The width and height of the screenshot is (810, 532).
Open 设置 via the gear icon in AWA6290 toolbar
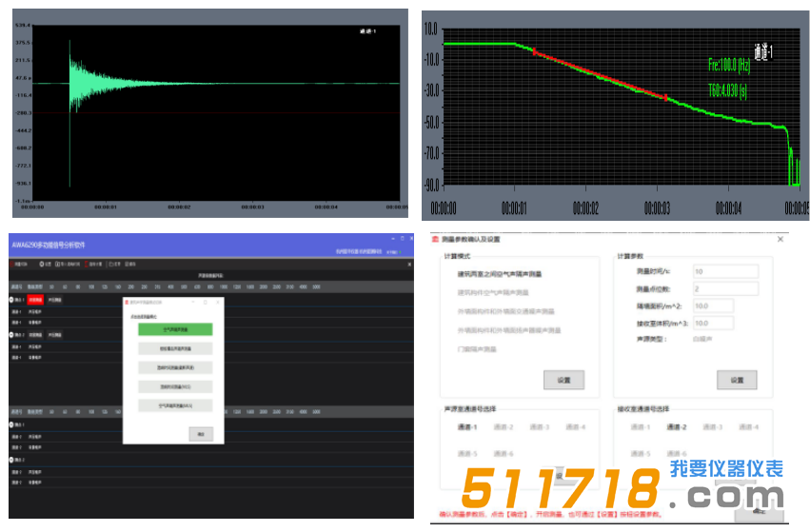click(41, 264)
